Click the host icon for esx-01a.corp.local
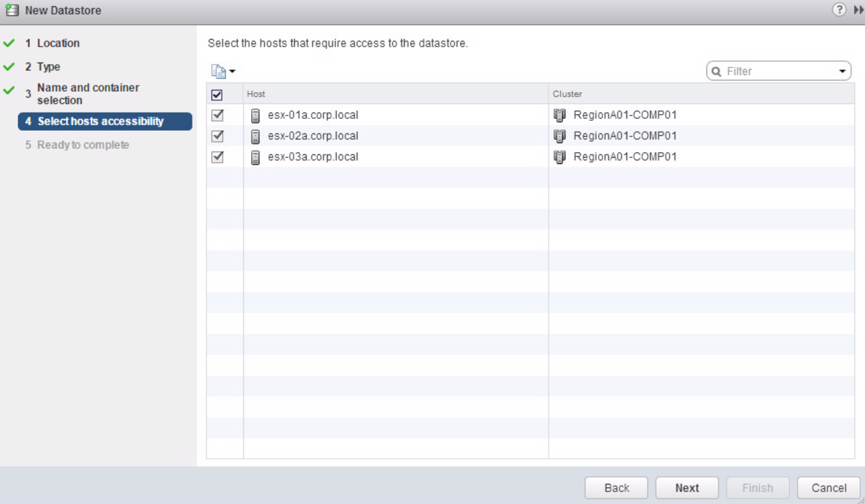This screenshot has width=865, height=504. click(x=255, y=115)
